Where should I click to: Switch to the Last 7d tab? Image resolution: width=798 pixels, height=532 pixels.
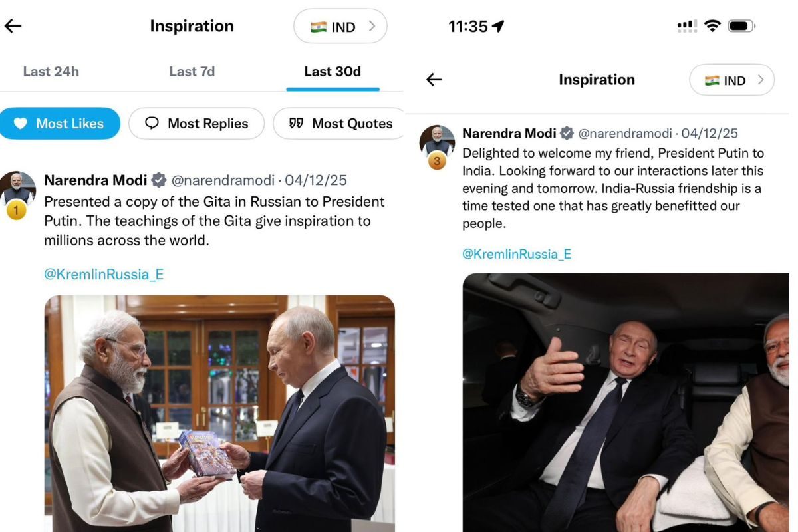coord(192,72)
